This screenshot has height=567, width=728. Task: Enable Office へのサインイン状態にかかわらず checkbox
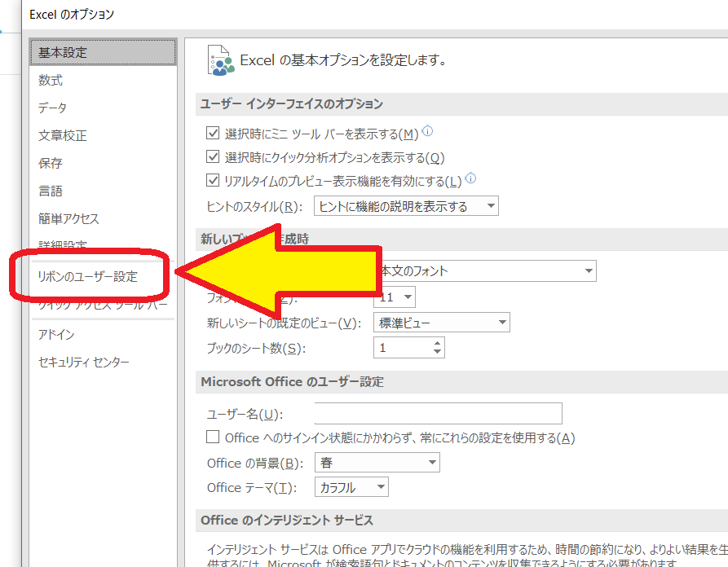[x=213, y=437]
